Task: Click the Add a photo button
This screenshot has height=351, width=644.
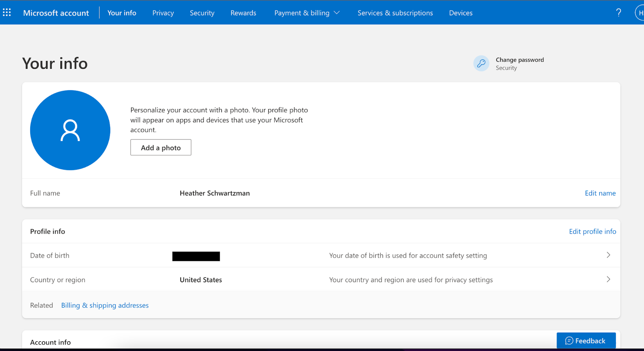Action: (161, 148)
